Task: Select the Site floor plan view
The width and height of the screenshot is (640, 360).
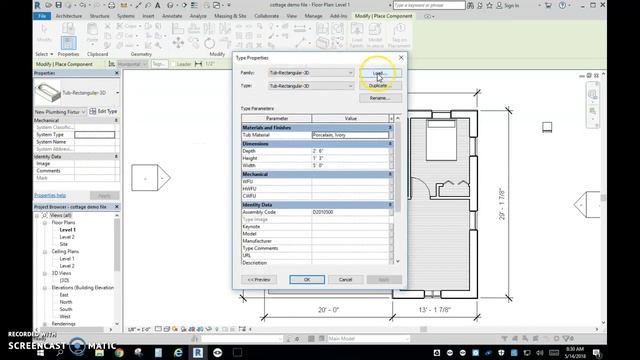Action: tap(64, 244)
